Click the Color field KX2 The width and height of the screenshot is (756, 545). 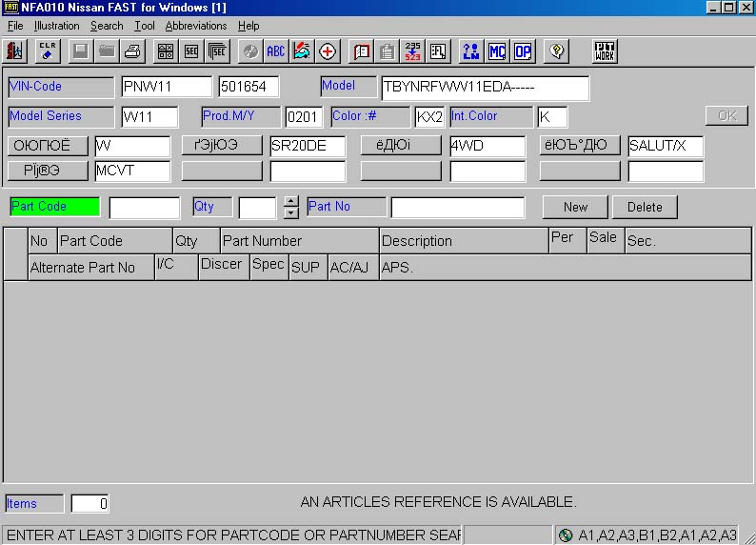click(x=429, y=116)
